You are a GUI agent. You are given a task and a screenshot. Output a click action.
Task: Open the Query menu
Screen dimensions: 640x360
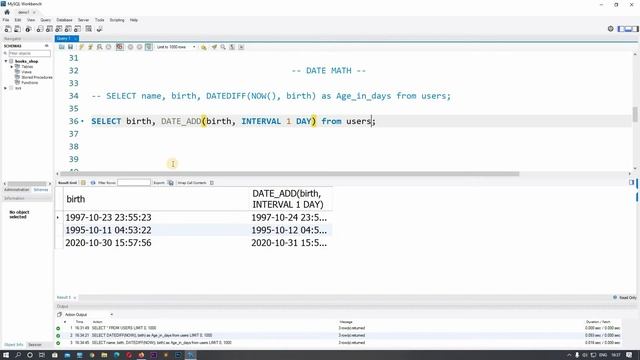[46, 20]
